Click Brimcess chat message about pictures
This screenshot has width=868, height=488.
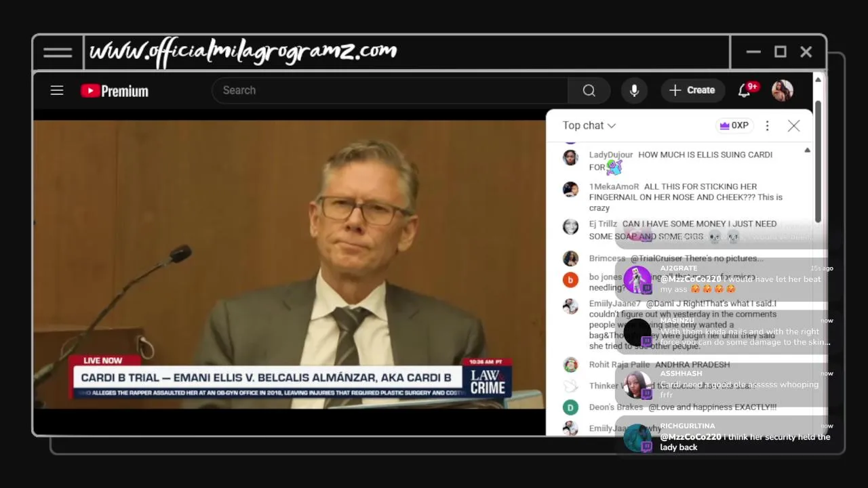[x=696, y=258]
